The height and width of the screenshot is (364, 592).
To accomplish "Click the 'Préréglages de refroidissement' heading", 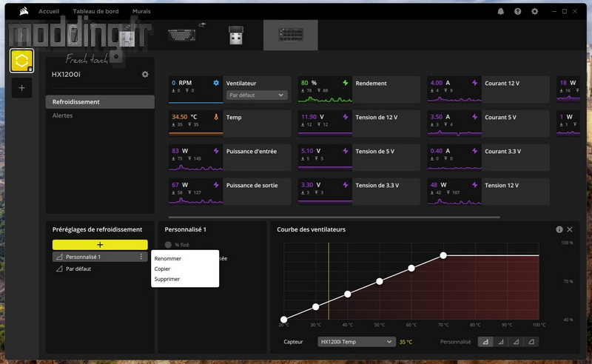I will (x=98, y=229).
